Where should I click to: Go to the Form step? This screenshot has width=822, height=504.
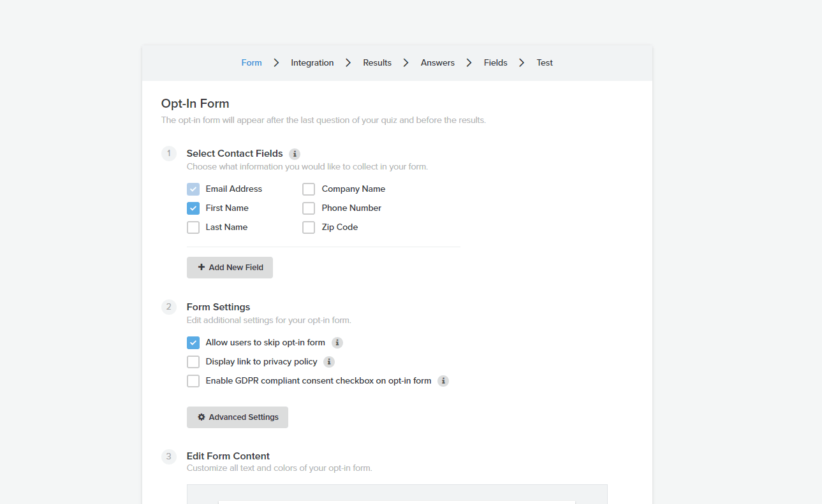[251, 62]
